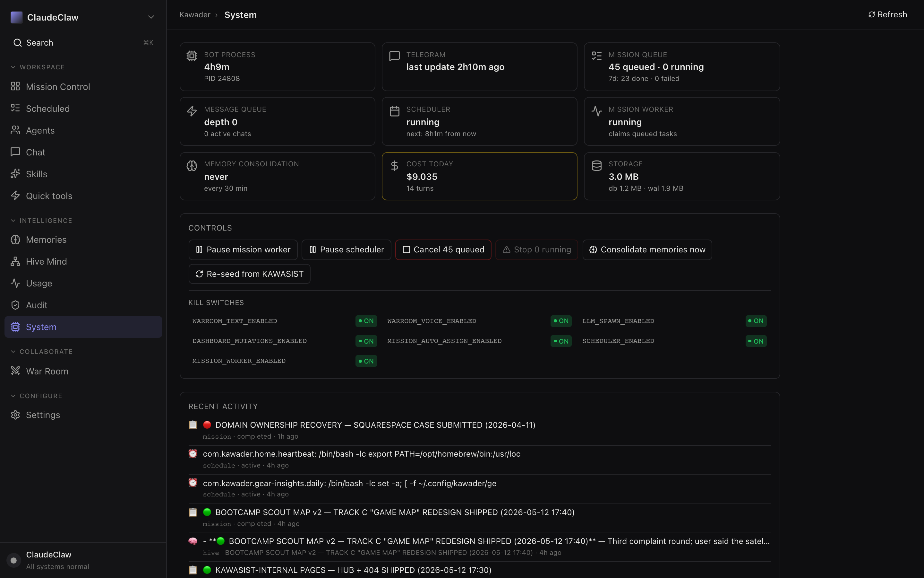
Task: Click the search magnifier icon
Action: tap(17, 42)
